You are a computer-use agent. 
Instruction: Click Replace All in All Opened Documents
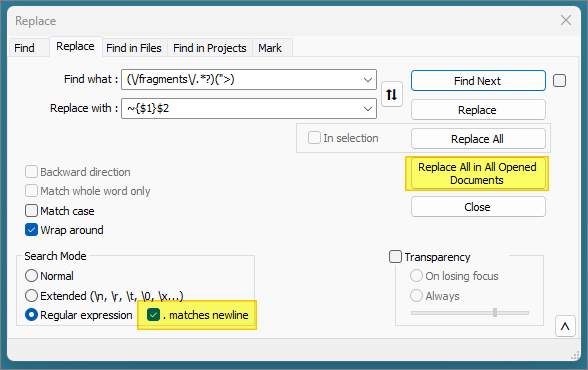pos(478,174)
